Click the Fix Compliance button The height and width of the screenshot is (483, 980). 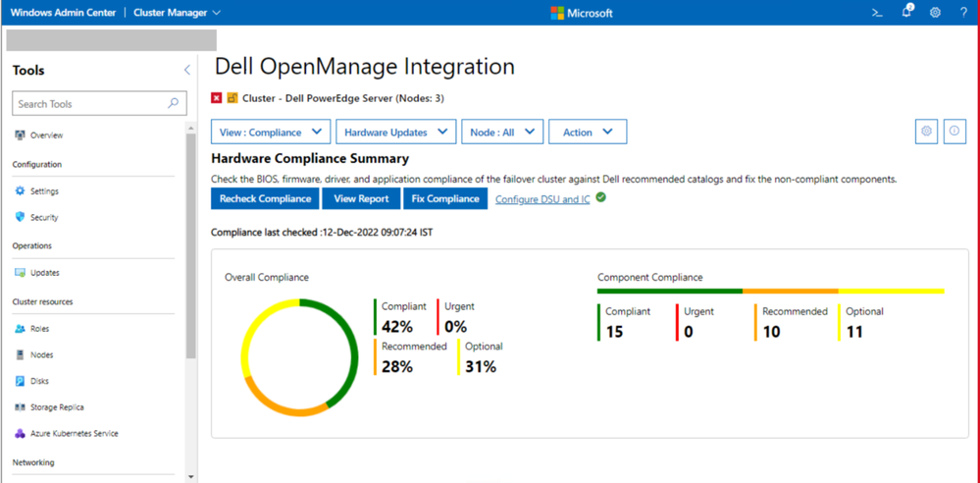445,198
